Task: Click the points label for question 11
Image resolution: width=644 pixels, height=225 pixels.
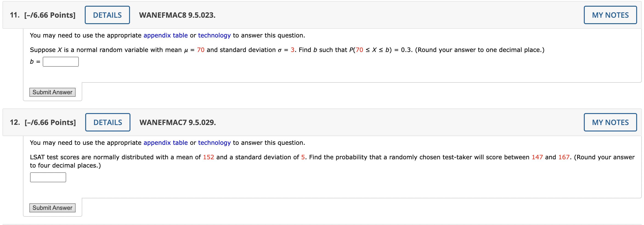Action: coord(50,15)
